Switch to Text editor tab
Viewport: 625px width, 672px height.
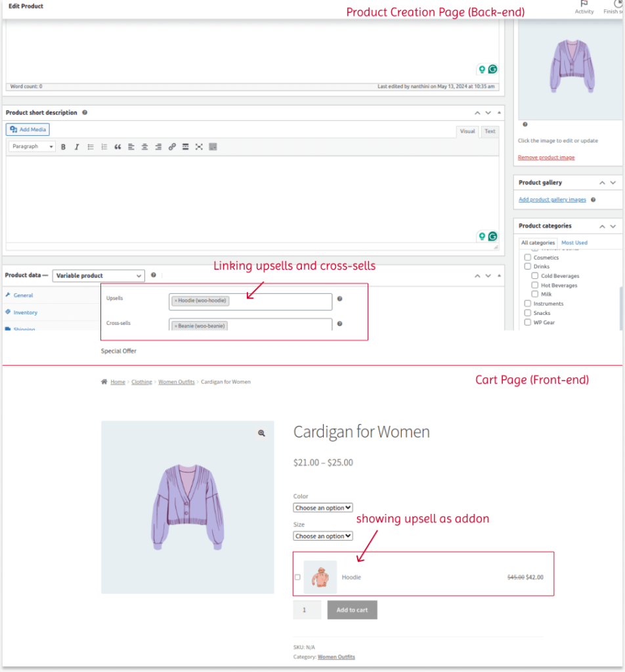[490, 131]
